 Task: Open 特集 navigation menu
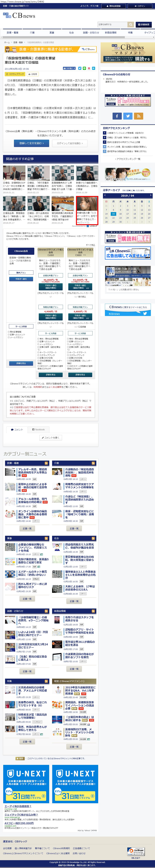pos(130,33)
